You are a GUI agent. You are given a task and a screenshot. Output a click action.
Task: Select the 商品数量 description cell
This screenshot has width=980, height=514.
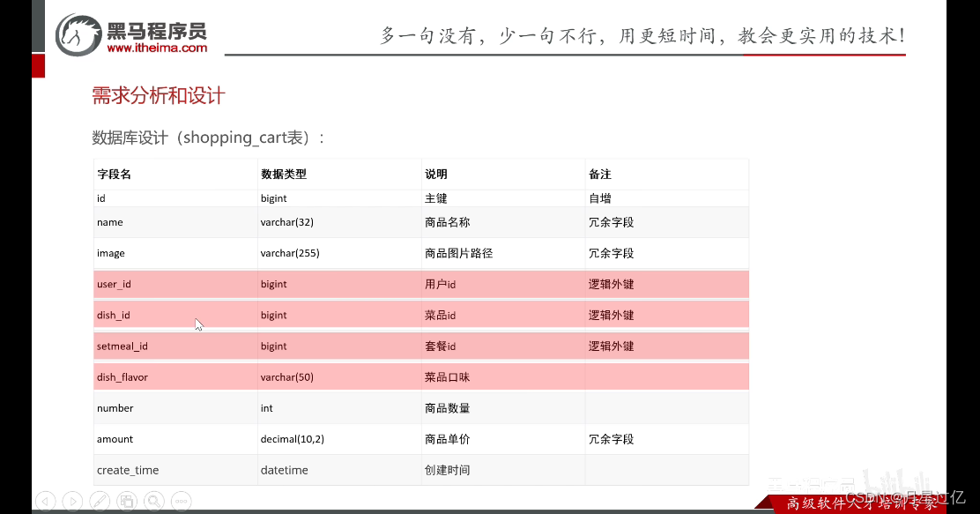[503, 408]
